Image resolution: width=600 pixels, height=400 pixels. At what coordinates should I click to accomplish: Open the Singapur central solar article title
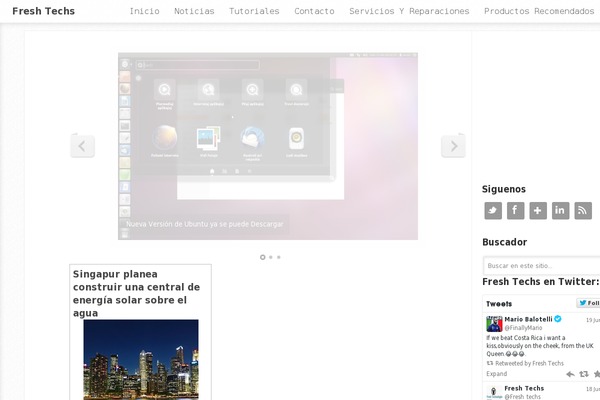tap(136, 293)
